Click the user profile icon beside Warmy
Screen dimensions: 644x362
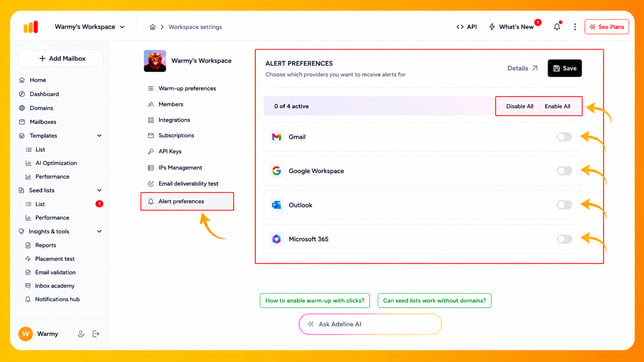click(81, 334)
